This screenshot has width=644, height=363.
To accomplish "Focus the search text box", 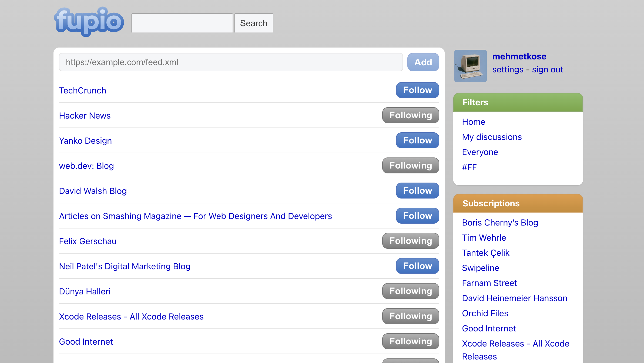I will pyautogui.click(x=182, y=23).
